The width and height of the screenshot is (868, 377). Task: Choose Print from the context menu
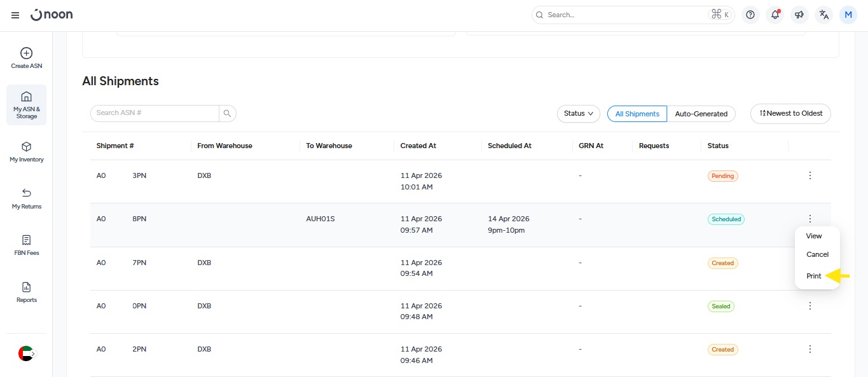coord(814,276)
